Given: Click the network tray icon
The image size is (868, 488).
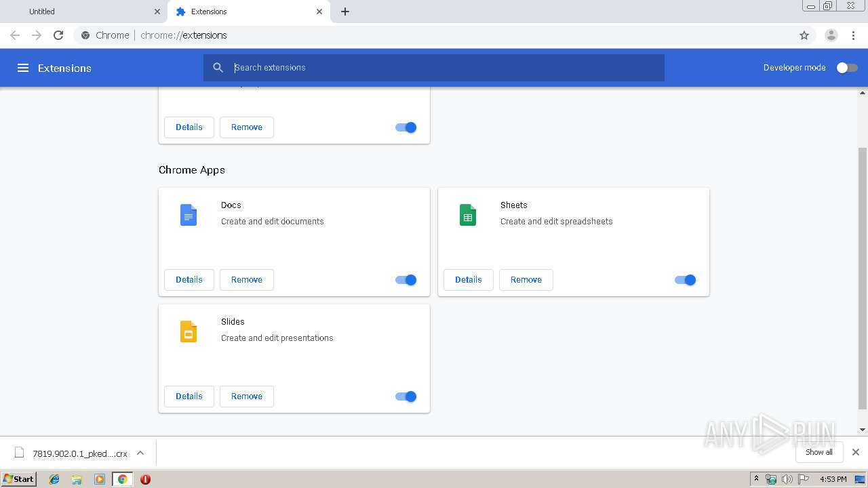Looking at the screenshot, I should click(771, 479).
